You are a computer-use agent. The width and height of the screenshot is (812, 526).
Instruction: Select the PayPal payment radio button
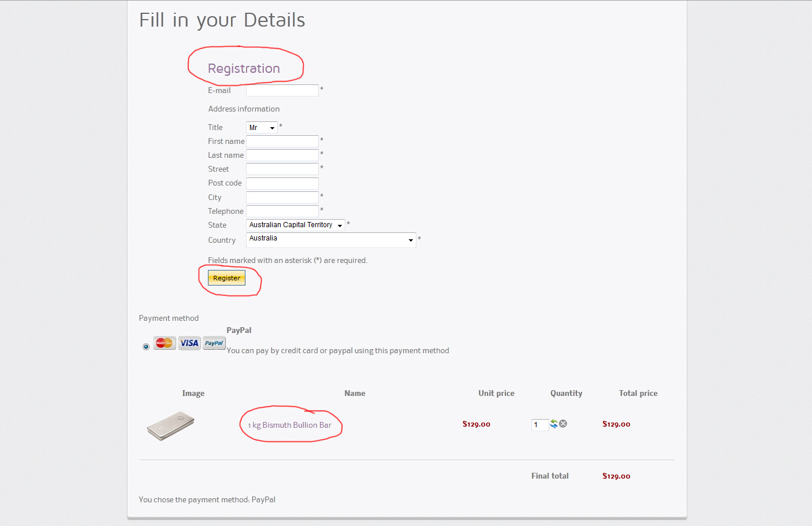tap(146, 347)
